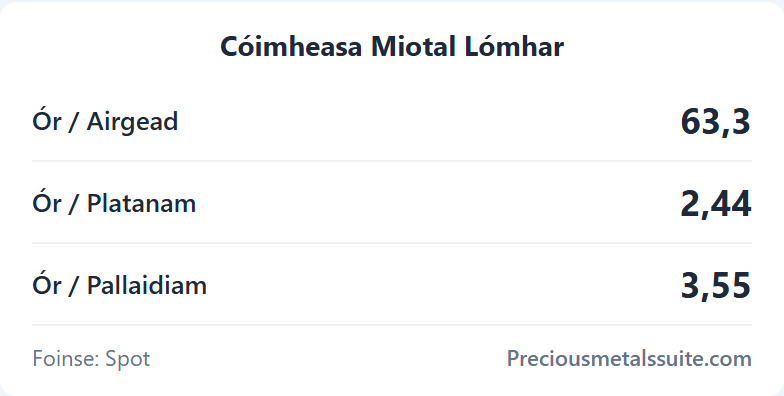Click the divider line below Ór / Airgead
The image size is (784, 396).
(392, 161)
